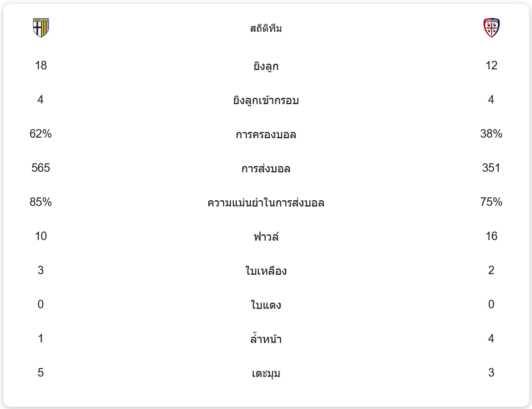Select the การส่งบอล row label
Image resolution: width=532 pixels, height=409 pixels.
point(266,168)
